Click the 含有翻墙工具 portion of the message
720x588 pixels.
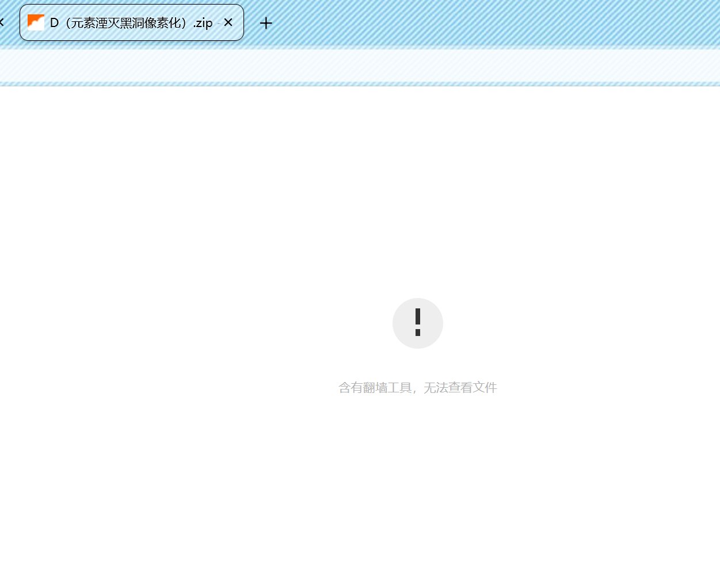click(375, 388)
